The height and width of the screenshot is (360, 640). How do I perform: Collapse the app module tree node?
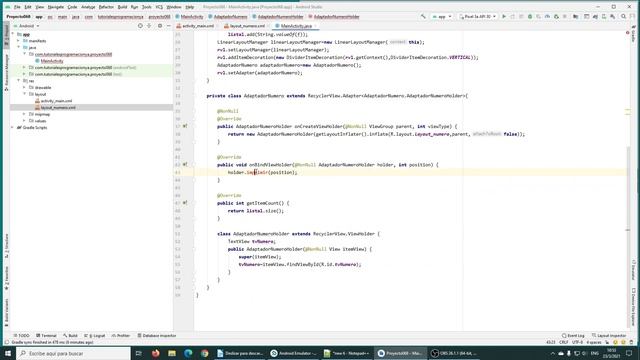point(13,34)
